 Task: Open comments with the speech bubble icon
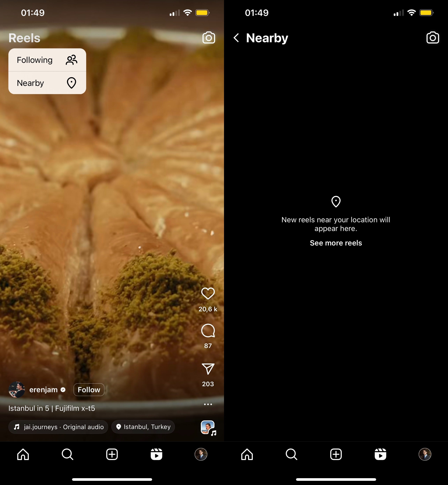point(208,330)
